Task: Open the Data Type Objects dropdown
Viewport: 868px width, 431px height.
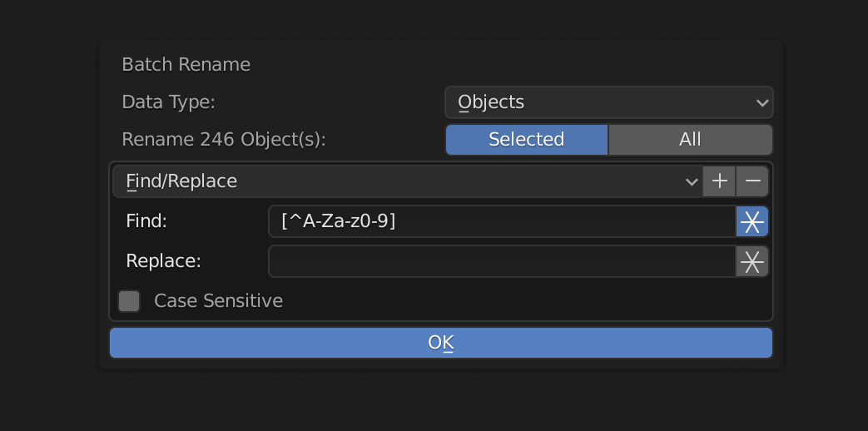Action: [609, 102]
